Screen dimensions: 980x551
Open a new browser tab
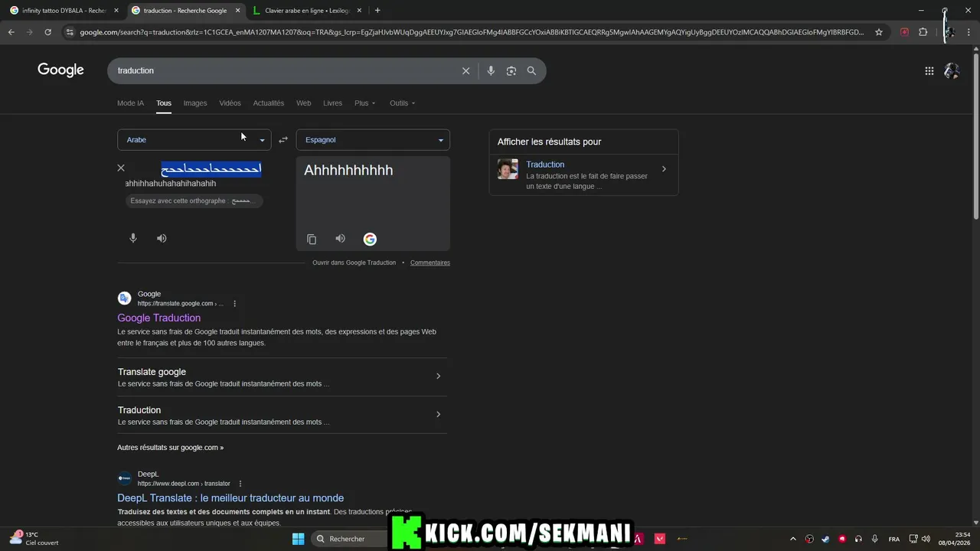[377, 11]
